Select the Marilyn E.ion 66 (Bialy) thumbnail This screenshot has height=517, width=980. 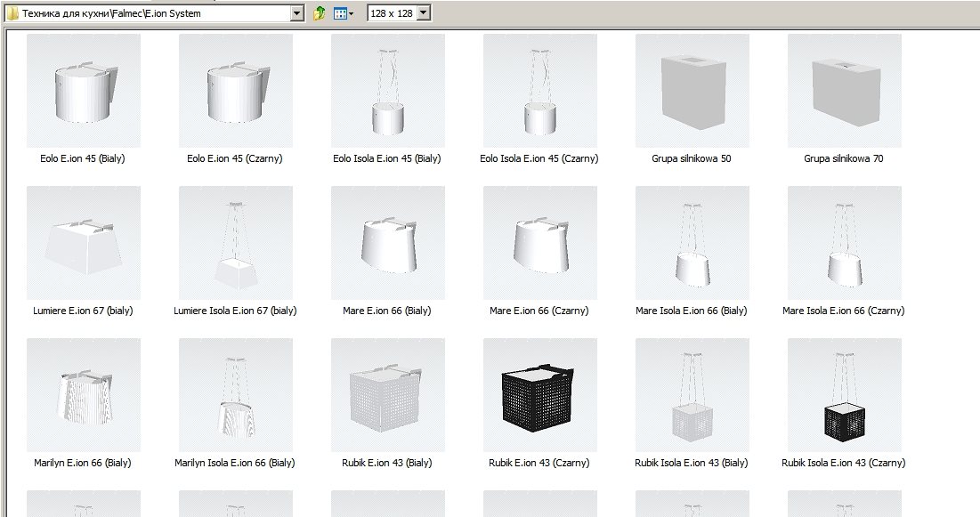click(x=84, y=395)
